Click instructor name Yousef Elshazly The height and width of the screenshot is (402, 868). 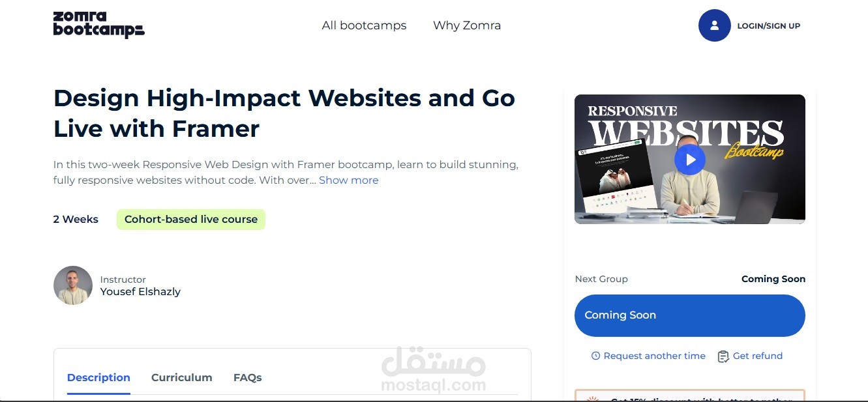(140, 292)
